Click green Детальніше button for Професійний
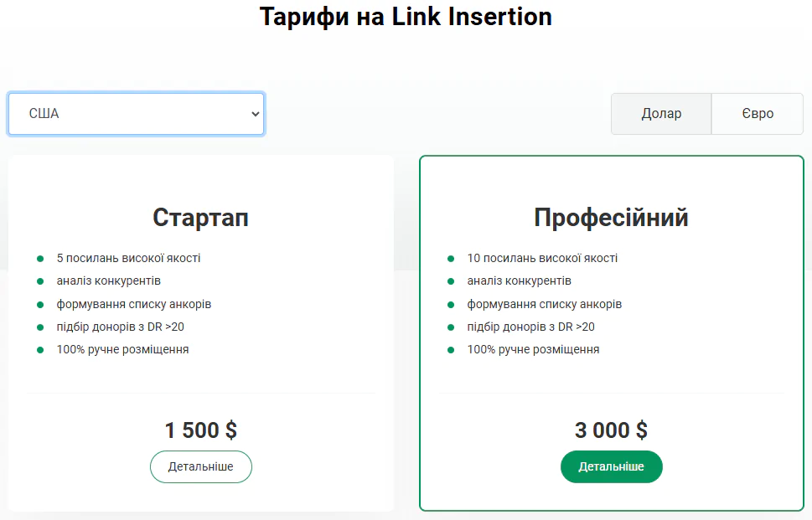Image resolution: width=812 pixels, height=520 pixels. click(x=611, y=466)
